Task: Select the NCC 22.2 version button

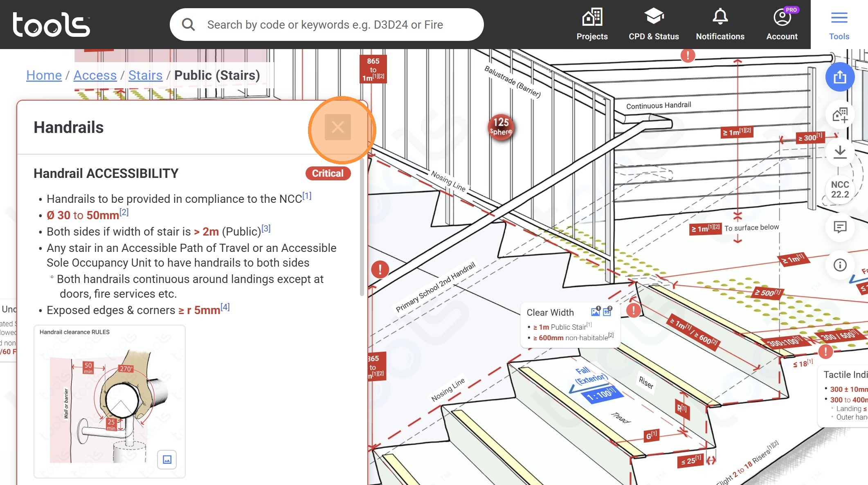Action: pyautogui.click(x=840, y=190)
